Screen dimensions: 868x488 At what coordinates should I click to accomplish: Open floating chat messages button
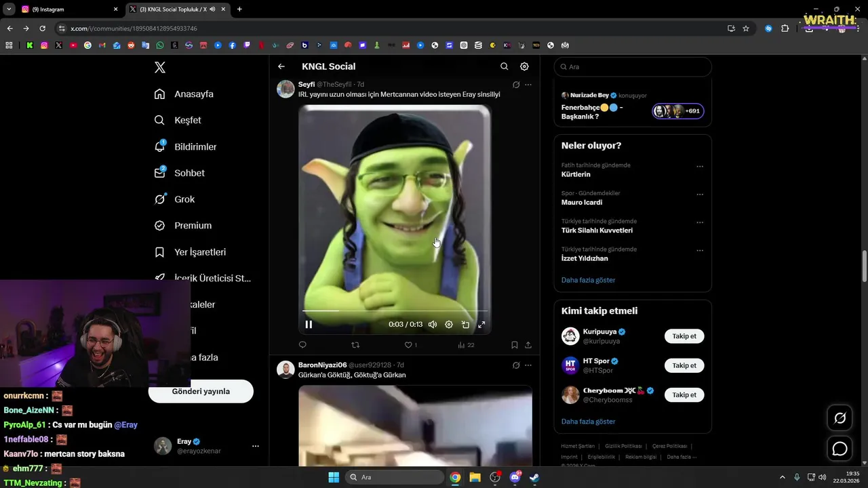tap(840, 449)
